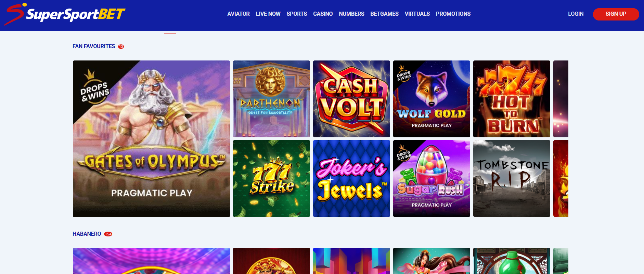Screen dimensions: 644x274
Task: Open the Live Now section
Action: coord(268,14)
